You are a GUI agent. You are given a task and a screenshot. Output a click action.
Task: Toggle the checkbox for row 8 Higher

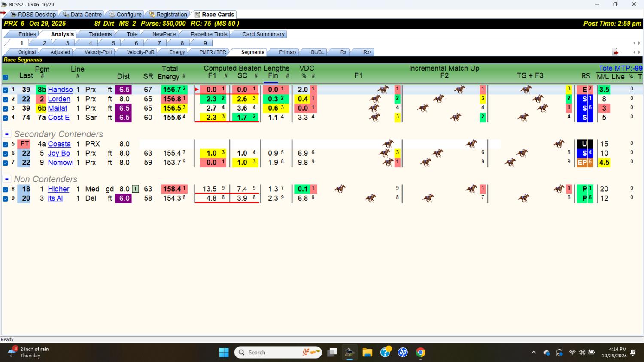click(x=6, y=189)
